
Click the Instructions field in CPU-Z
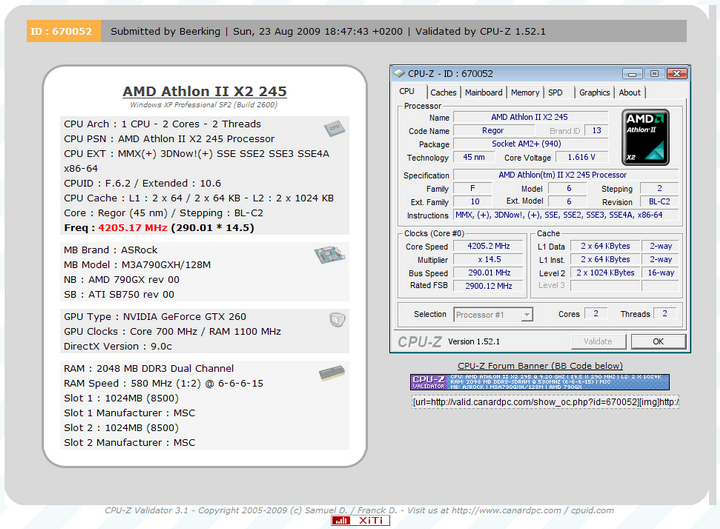point(565,215)
